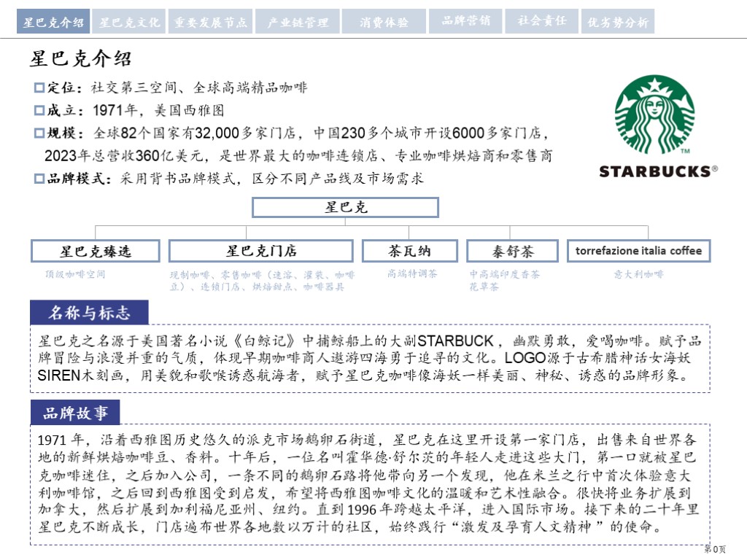Select the 产业链管理 tab
Screen dimensions: 747x560
298,22
